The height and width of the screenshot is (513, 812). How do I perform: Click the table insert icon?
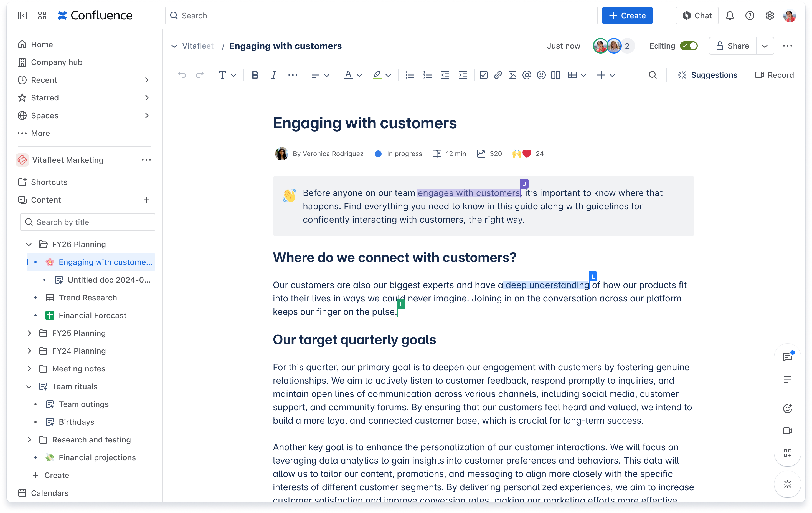(x=572, y=75)
